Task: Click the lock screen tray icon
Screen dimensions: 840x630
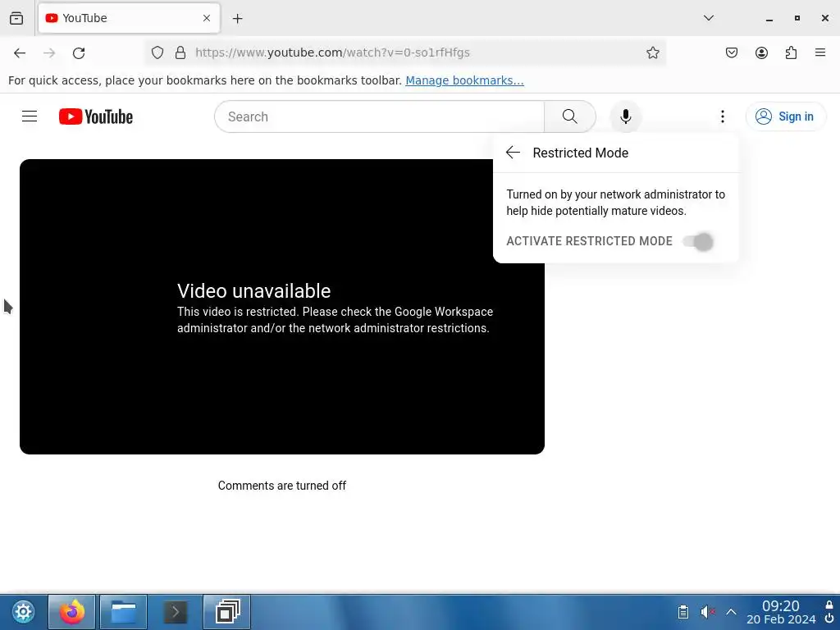Action: point(829,605)
